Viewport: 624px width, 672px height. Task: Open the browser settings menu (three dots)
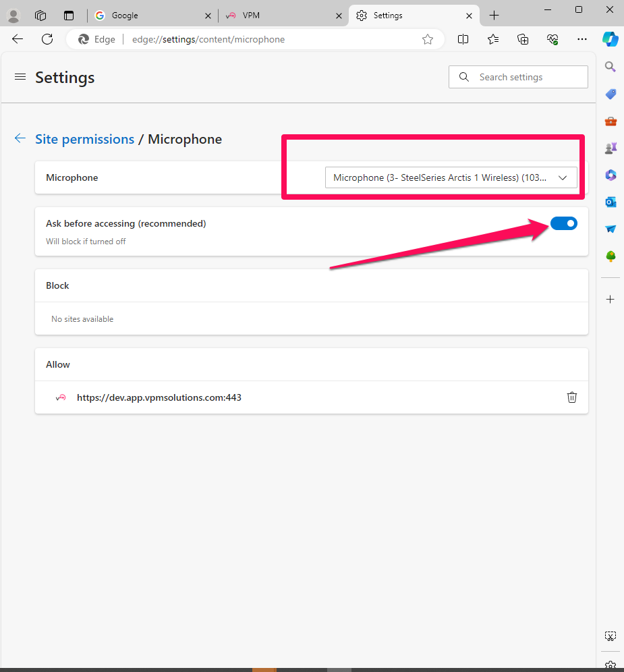(582, 39)
